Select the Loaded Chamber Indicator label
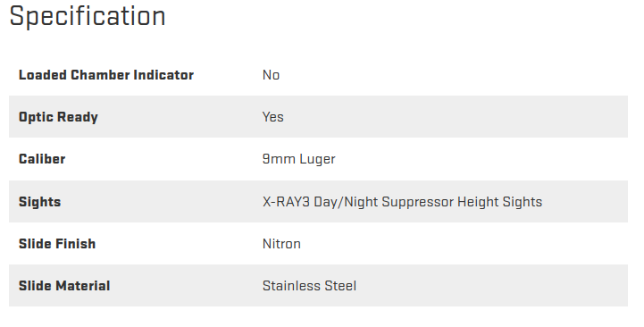Image resolution: width=644 pixels, height=327 pixels. point(106,75)
